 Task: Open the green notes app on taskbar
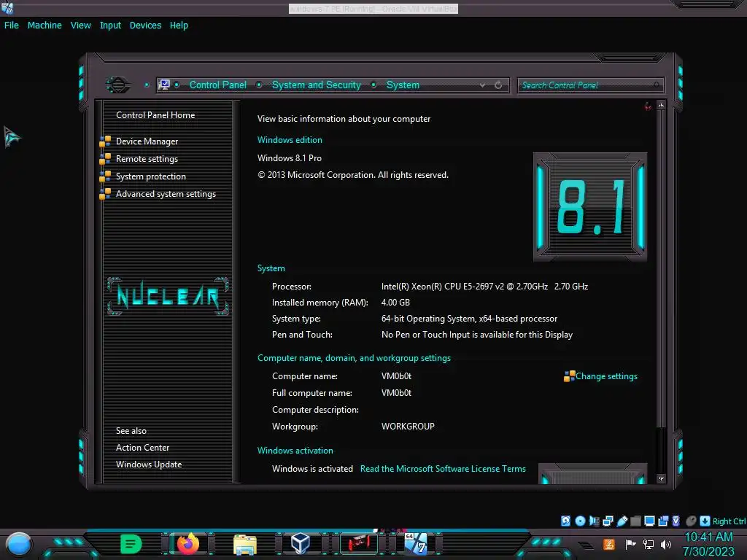131,544
